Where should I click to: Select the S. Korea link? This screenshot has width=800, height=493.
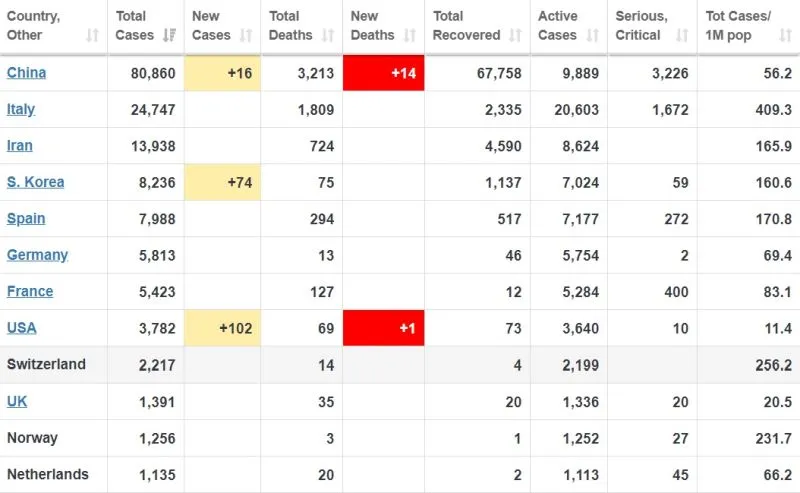click(x=35, y=182)
